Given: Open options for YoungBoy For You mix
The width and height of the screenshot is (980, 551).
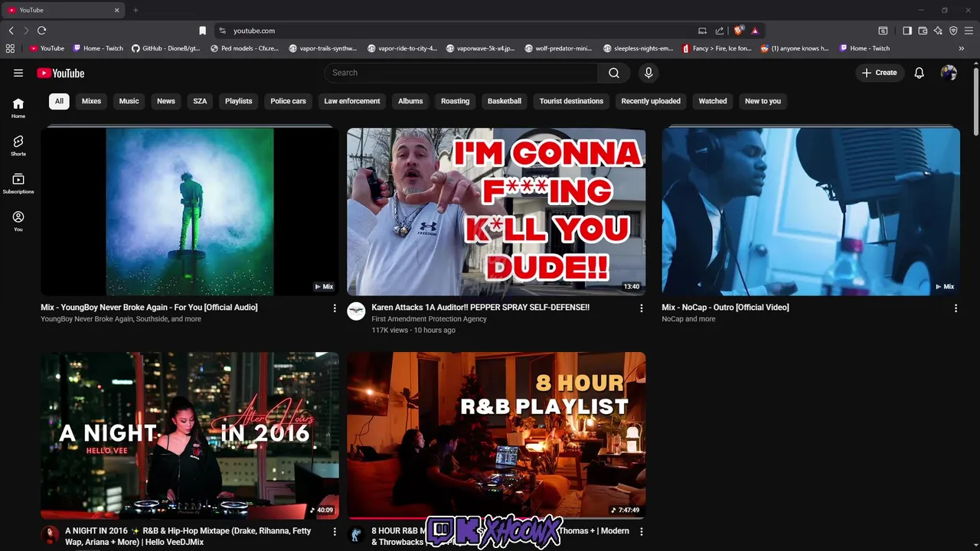Looking at the screenshot, I should (x=335, y=308).
